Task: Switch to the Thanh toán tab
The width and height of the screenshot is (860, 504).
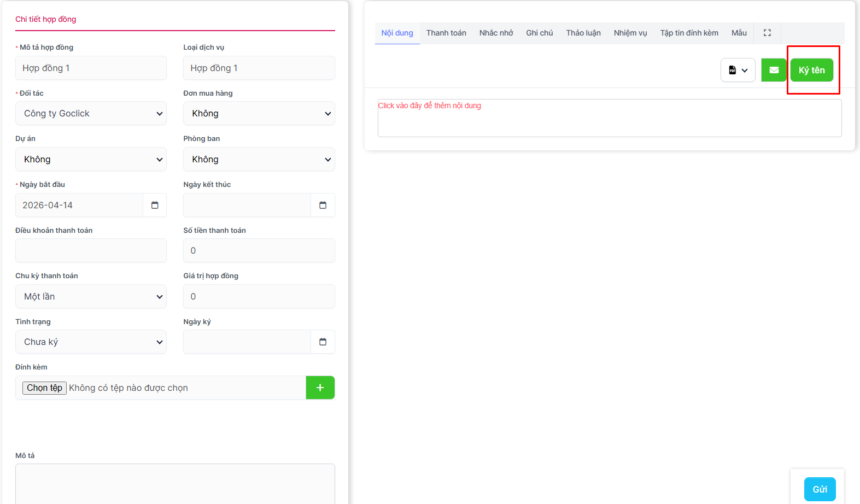Action: (446, 33)
